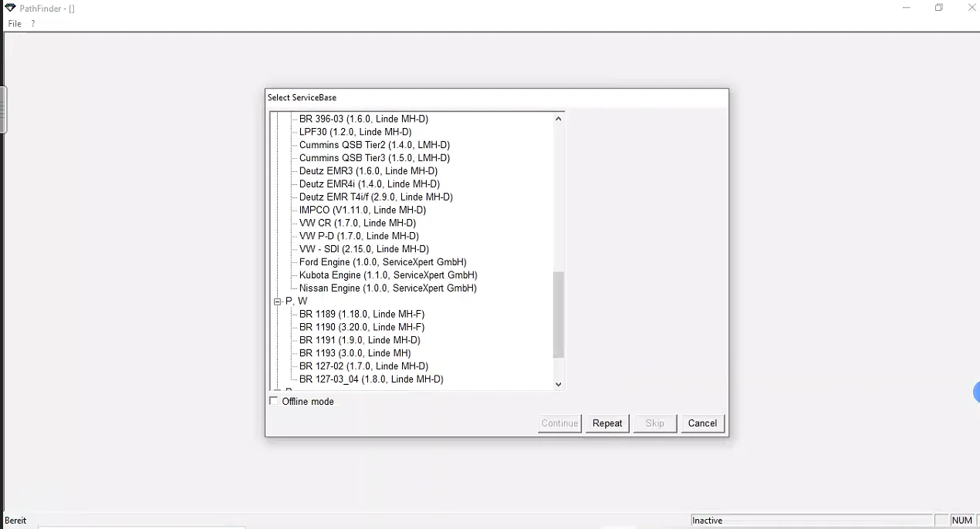Select BR 1191 (1.9.0, Linde MH-D)
The width and height of the screenshot is (980, 529).
coord(360,340)
